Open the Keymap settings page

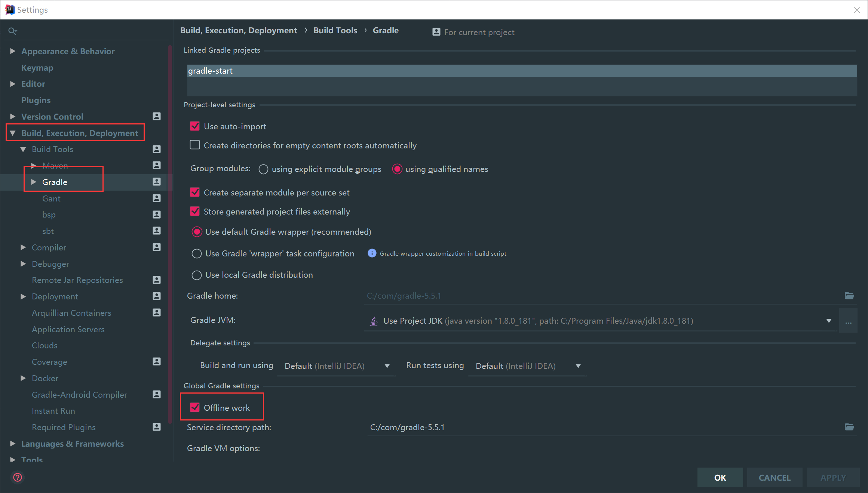point(37,68)
